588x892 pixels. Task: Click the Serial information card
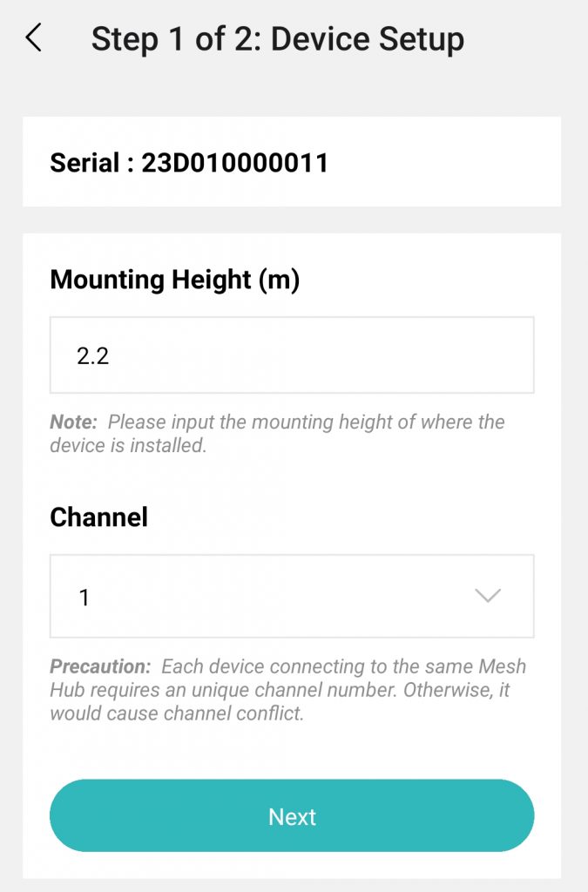point(292,163)
